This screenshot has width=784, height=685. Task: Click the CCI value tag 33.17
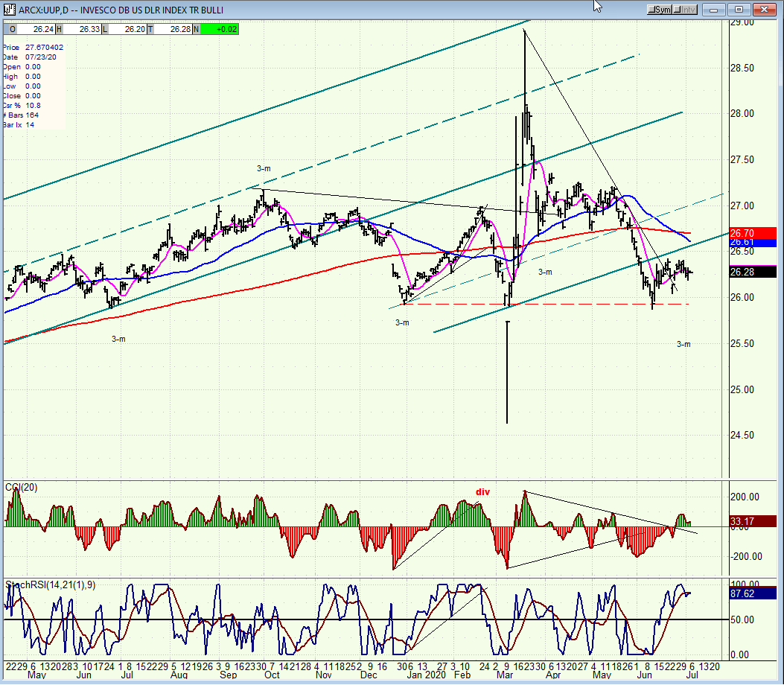pos(753,521)
